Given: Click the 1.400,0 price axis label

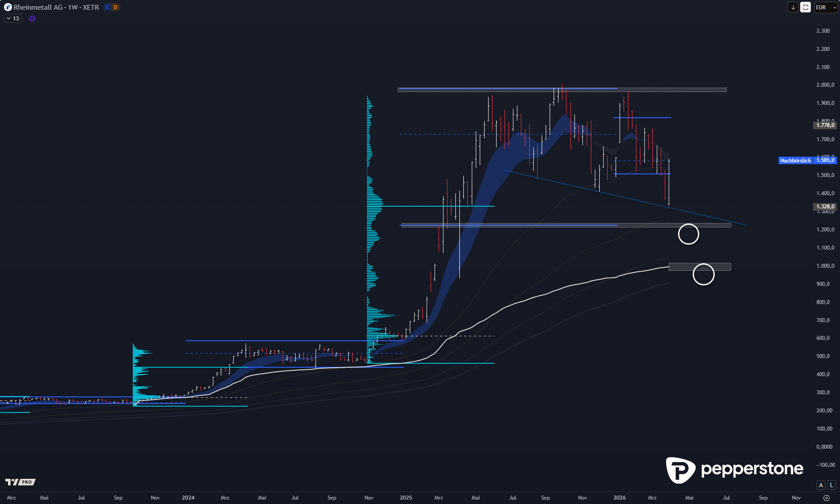Looking at the screenshot, I should pyautogui.click(x=825, y=193).
